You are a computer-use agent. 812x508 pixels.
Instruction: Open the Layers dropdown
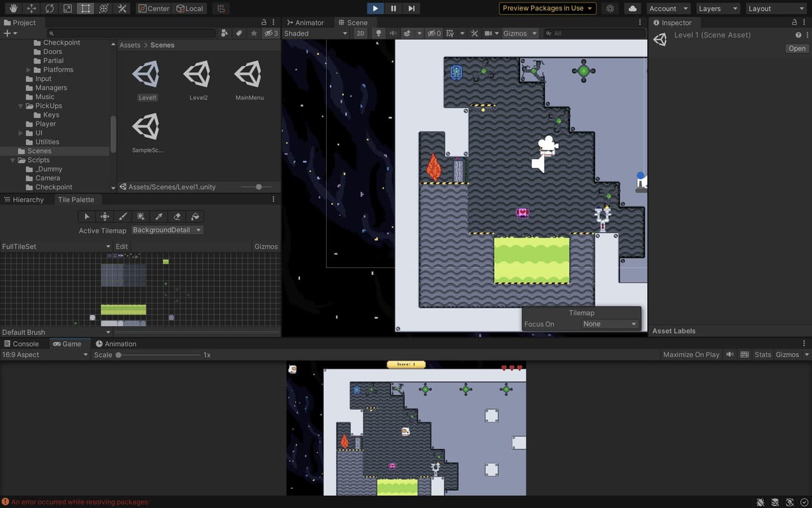(x=717, y=8)
